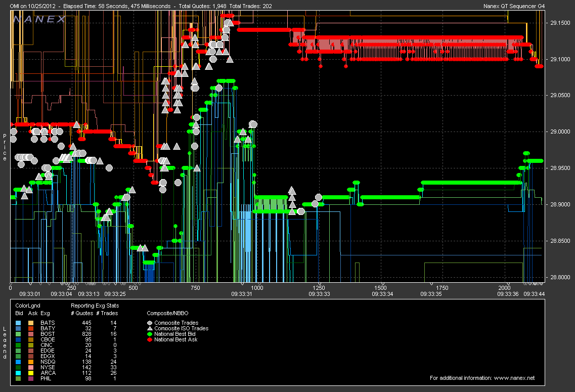Click the NANEX logo watermark
The height and width of the screenshot is (392, 575).
[x=39, y=19]
